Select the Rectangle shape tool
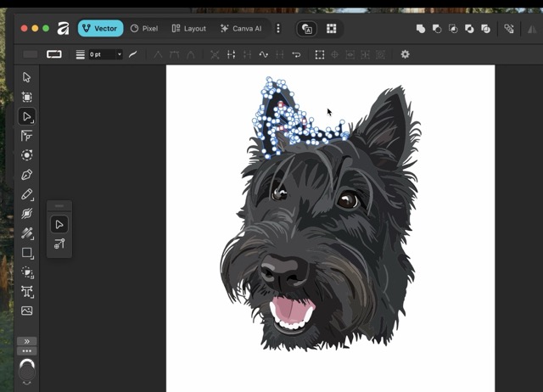This screenshot has height=392, width=543. [26, 253]
